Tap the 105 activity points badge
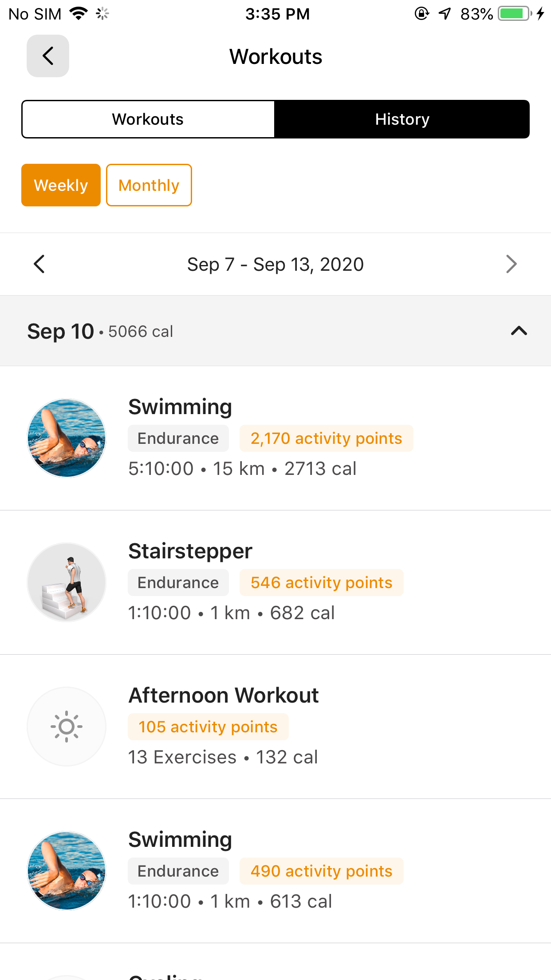This screenshot has width=551, height=980. [x=208, y=727]
